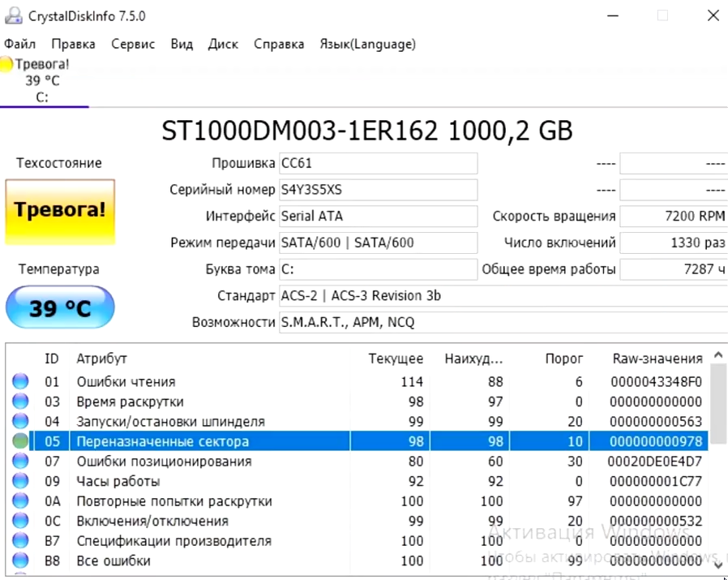The width and height of the screenshot is (728, 580).
Task: Minimize the CrystalDiskInfo window
Action: (x=613, y=15)
